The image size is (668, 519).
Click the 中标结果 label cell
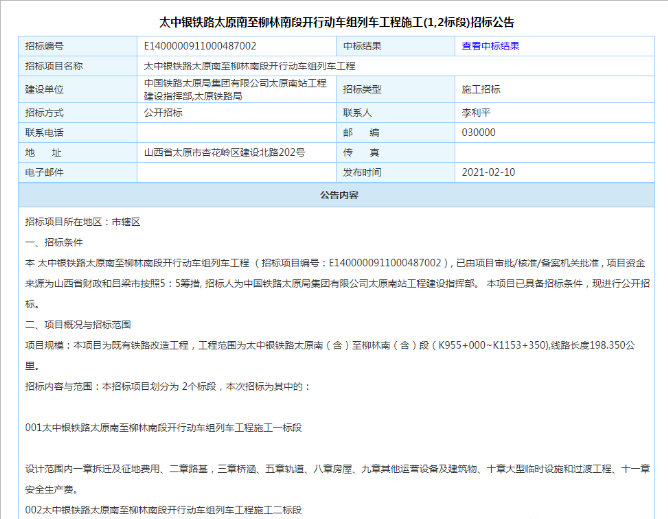[x=361, y=46]
